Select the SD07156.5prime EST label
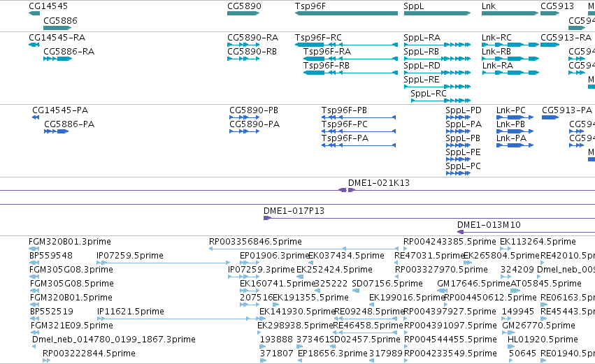 coord(387,284)
